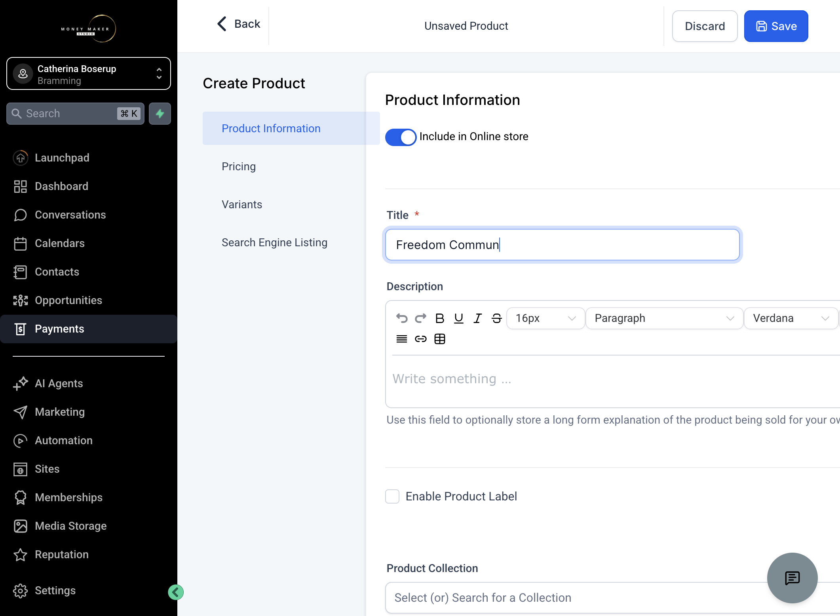Expand the Catherina Boserup account switcher
The width and height of the screenshot is (840, 616).
click(x=89, y=74)
